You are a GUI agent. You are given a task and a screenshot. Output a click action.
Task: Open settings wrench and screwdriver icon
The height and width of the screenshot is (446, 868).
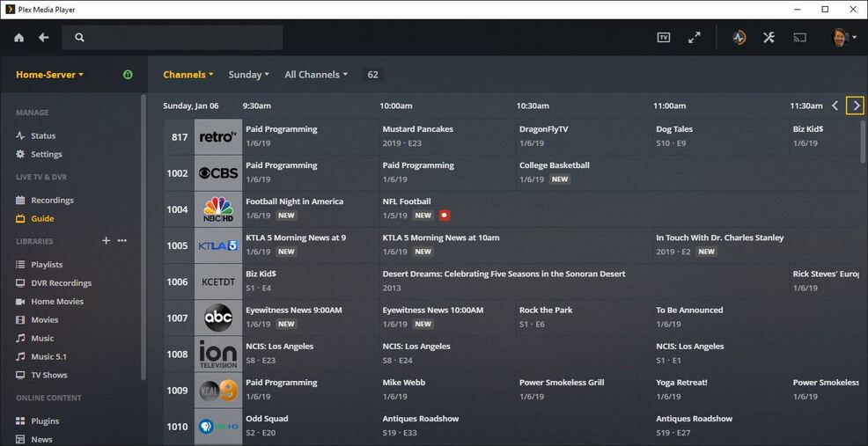pos(769,38)
